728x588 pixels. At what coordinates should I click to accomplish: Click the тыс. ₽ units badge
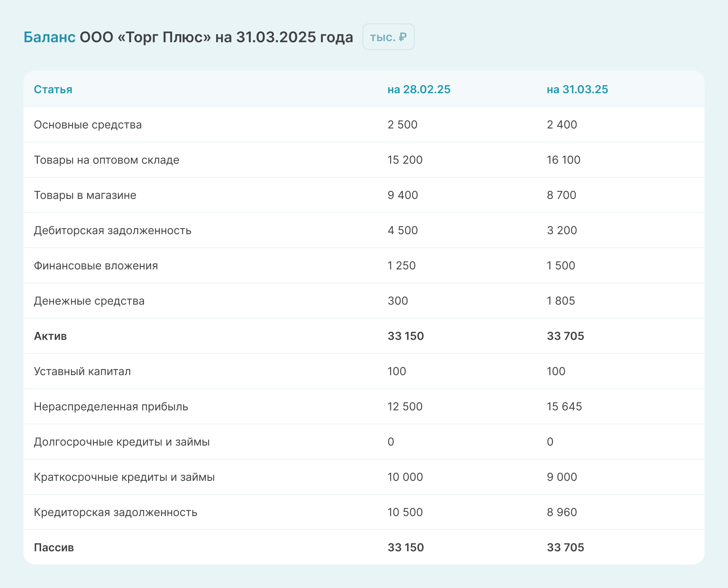coord(388,37)
